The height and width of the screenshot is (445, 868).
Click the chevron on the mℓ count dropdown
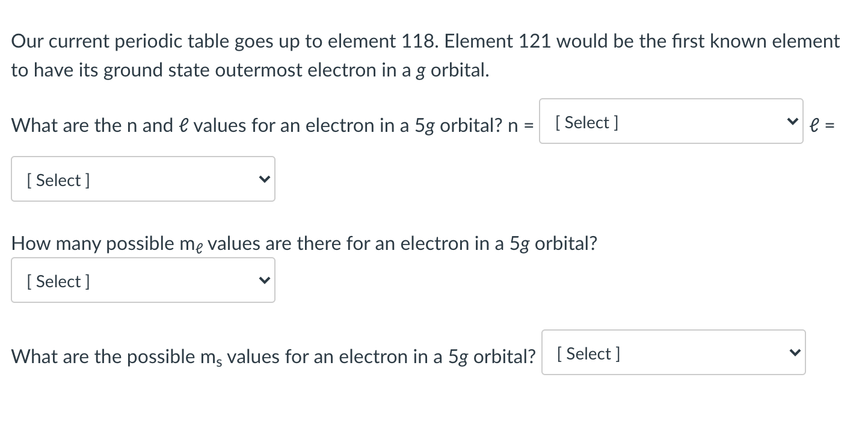pos(263,281)
